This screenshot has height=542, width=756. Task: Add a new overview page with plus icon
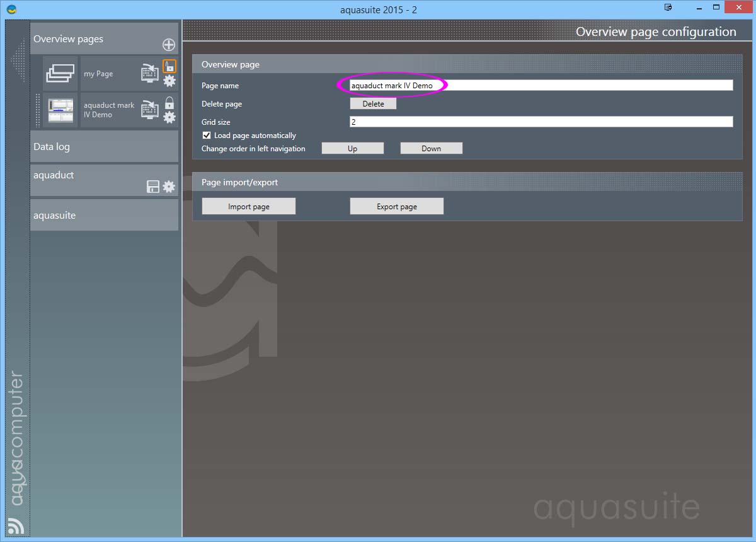(x=169, y=45)
